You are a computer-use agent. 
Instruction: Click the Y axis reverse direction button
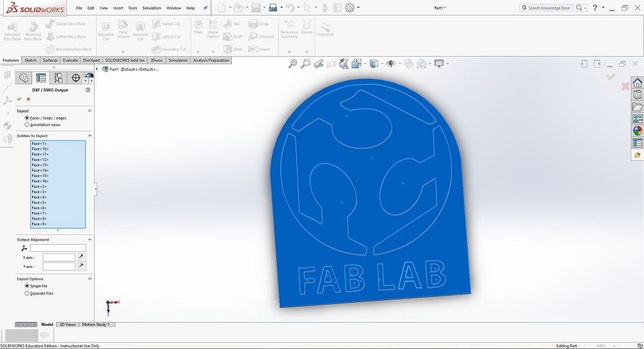tap(82, 266)
